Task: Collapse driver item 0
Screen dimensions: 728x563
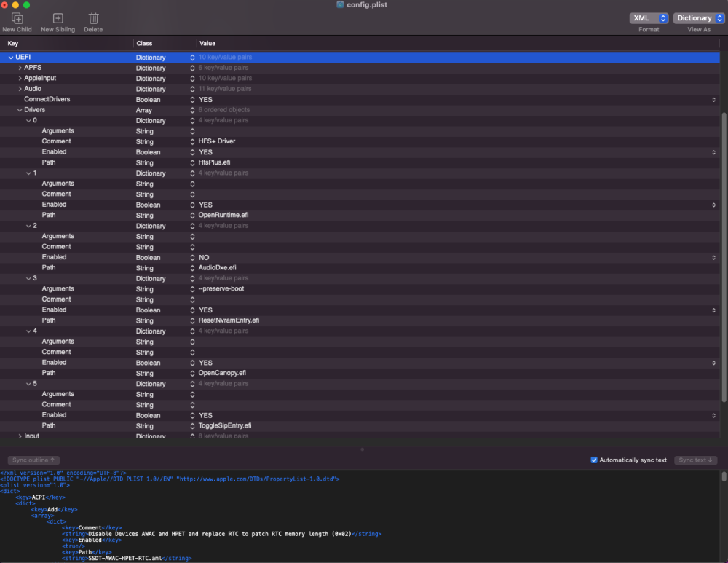Action: point(28,120)
